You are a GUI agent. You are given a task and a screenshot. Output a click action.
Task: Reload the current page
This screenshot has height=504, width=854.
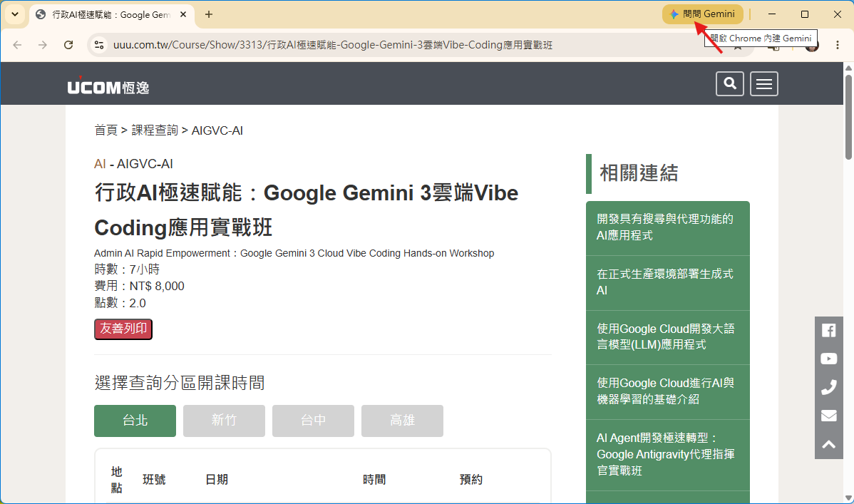(x=68, y=45)
